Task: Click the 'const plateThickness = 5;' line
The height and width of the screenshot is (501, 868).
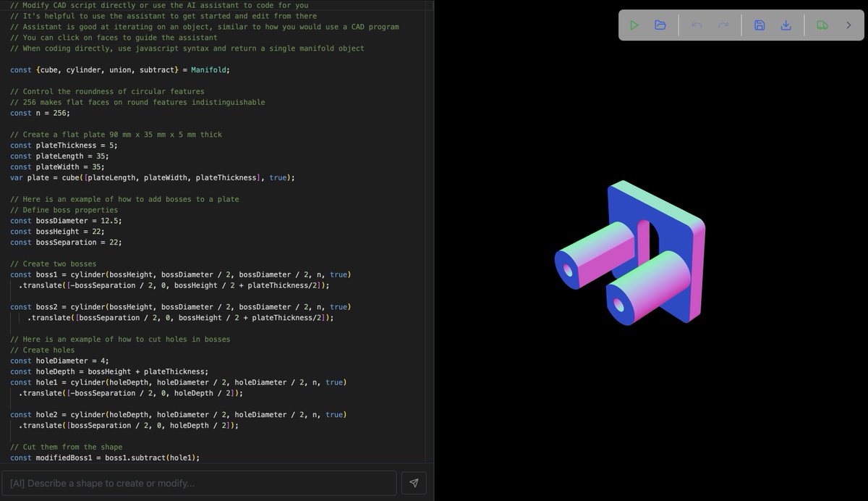Action: 64,146
